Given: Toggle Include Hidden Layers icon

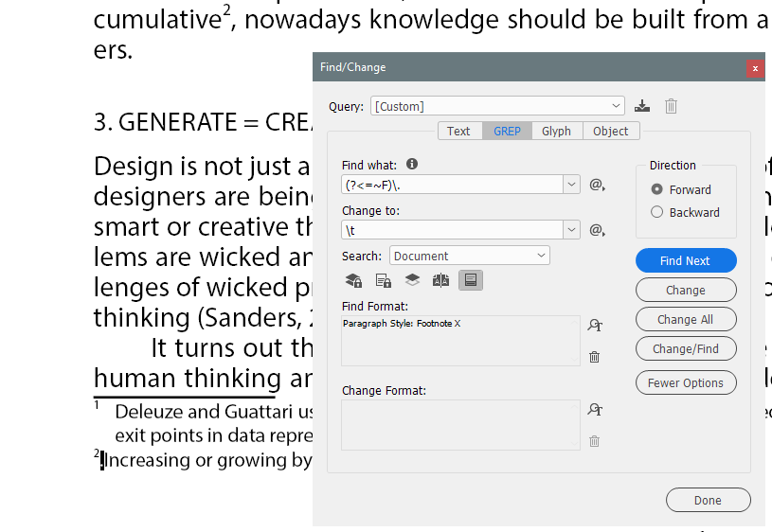Looking at the screenshot, I should (x=412, y=280).
